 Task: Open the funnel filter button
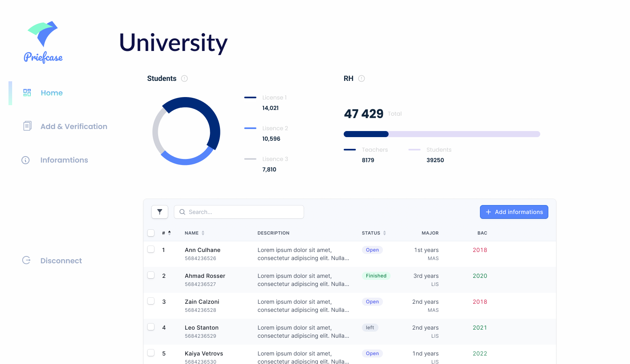point(160,212)
